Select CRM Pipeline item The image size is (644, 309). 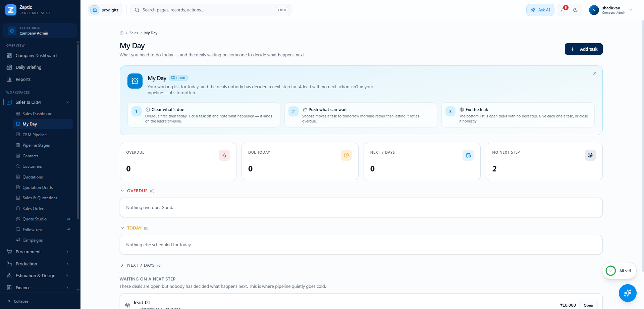click(x=43, y=135)
